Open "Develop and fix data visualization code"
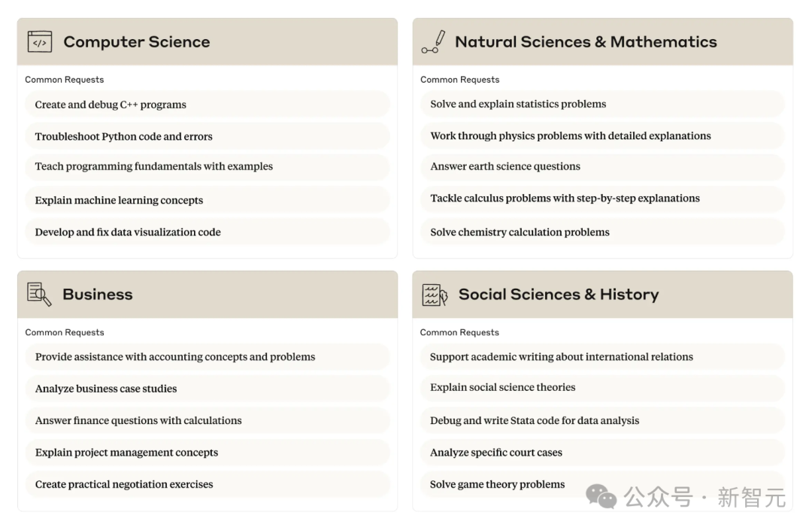This screenshot has width=812, height=530. [x=128, y=232]
